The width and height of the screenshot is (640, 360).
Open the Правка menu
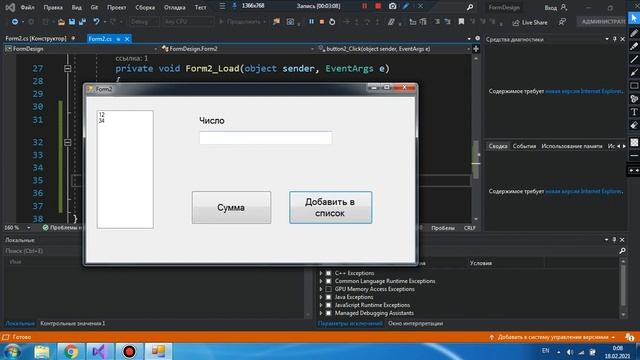53,7
